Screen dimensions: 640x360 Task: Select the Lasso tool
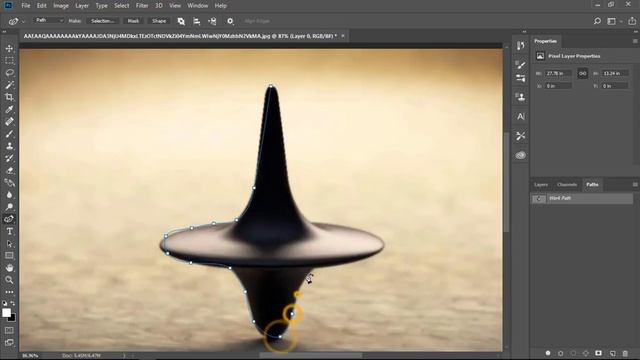9,73
